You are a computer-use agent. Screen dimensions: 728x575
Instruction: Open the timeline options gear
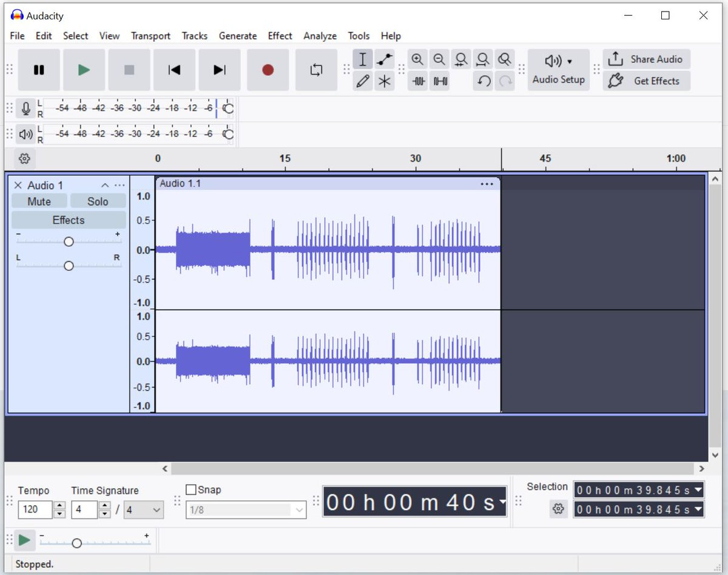[24, 159]
